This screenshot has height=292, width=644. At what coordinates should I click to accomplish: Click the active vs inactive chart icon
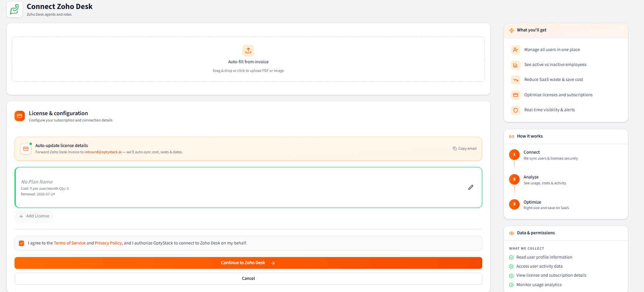[516, 65]
